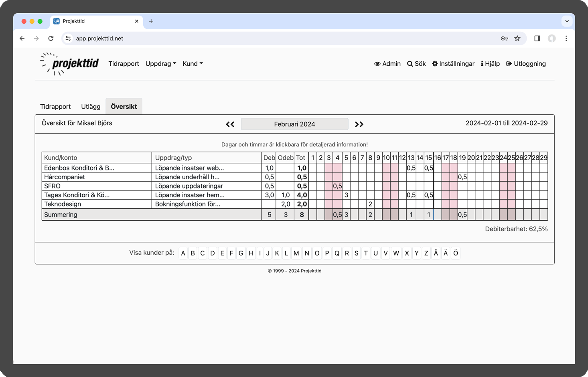Log out using Utloggning
This screenshot has height=377, width=588.
click(x=526, y=64)
